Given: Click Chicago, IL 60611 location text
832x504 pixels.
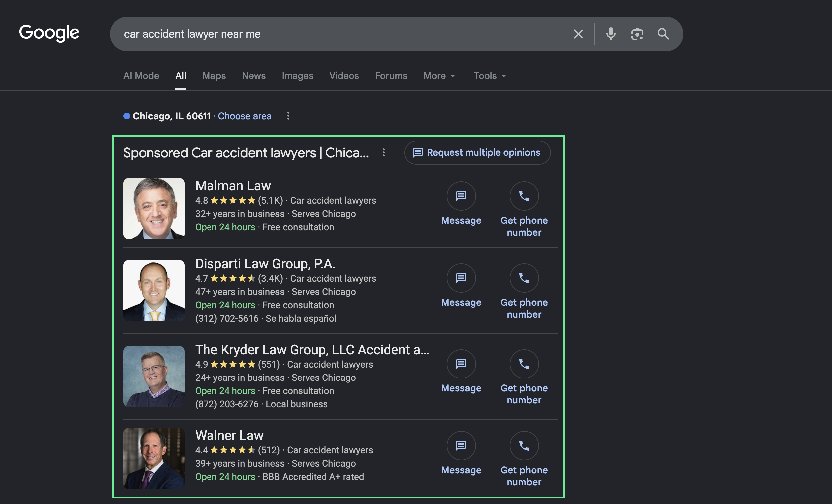Looking at the screenshot, I should [172, 116].
